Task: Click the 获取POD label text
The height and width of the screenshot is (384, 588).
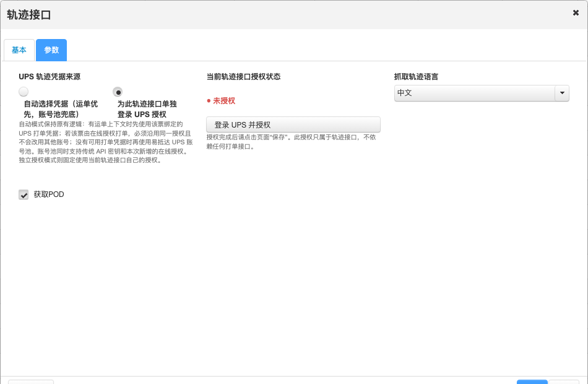Action: coord(49,194)
